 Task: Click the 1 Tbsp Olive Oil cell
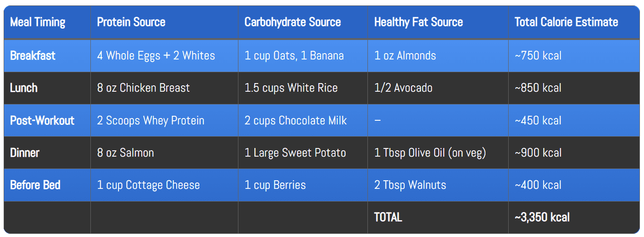(x=430, y=153)
